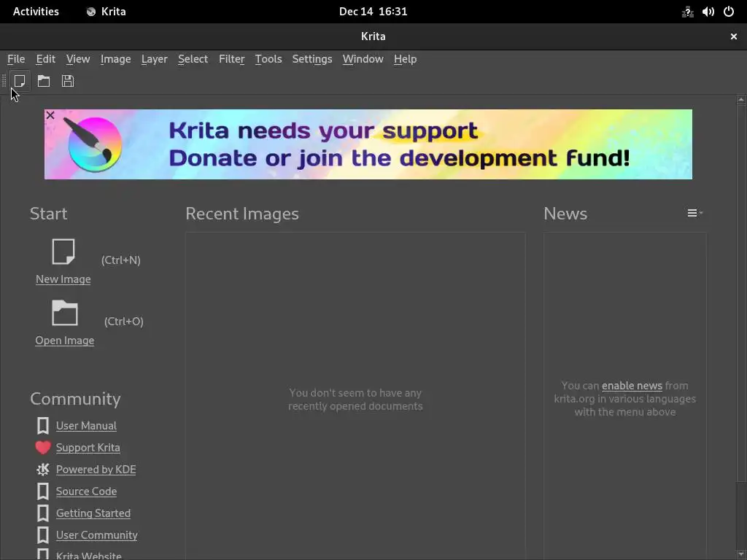Screen dimensions: 747x560
Task: Follow the Support Krita link
Action: point(88,448)
